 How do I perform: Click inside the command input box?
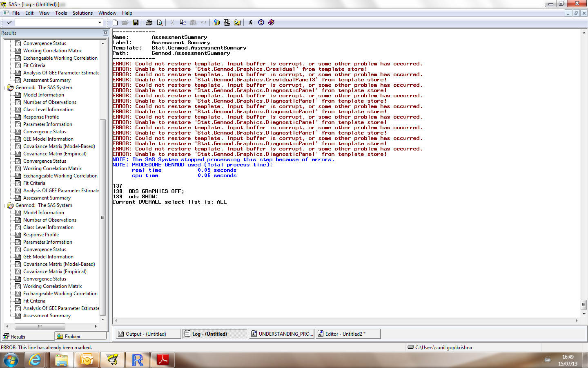(56, 22)
